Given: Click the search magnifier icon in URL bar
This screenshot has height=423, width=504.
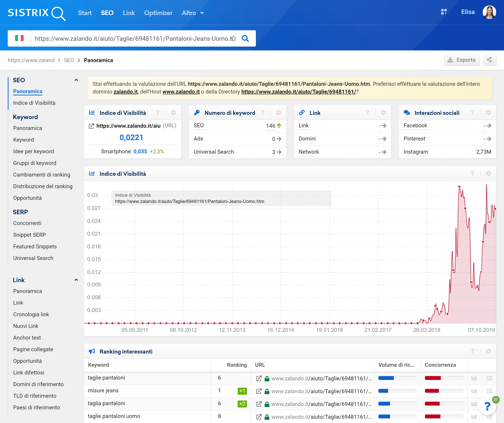Looking at the screenshot, I should pos(245,38).
